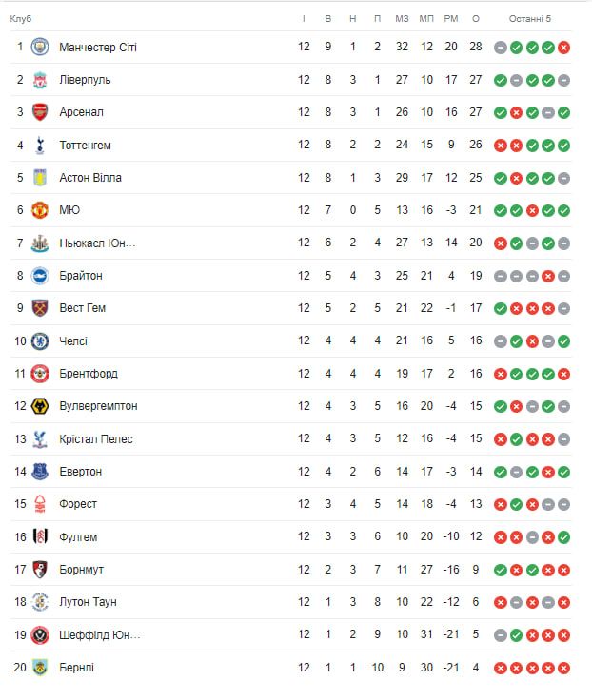
Task: Click the Burnley club crest
Action: pyautogui.click(x=40, y=668)
